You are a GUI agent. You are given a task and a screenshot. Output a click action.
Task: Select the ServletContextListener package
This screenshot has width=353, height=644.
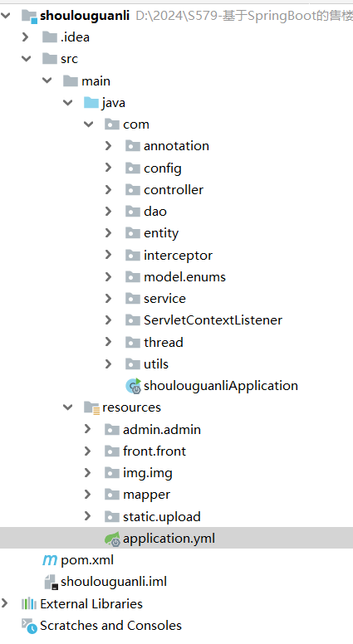click(x=213, y=320)
